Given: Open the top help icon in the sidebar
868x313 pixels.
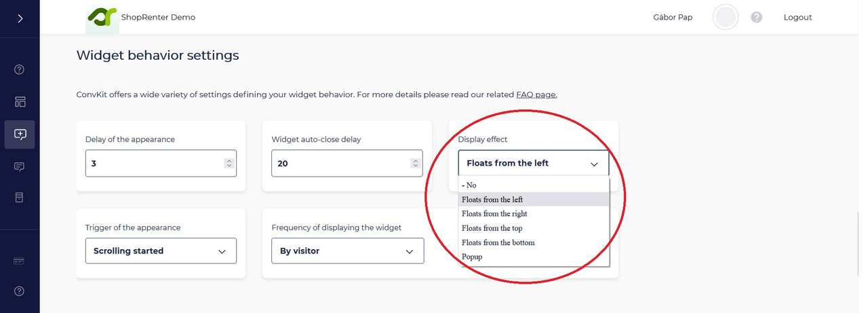Looking at the screenshot, I should pos(20,69).
